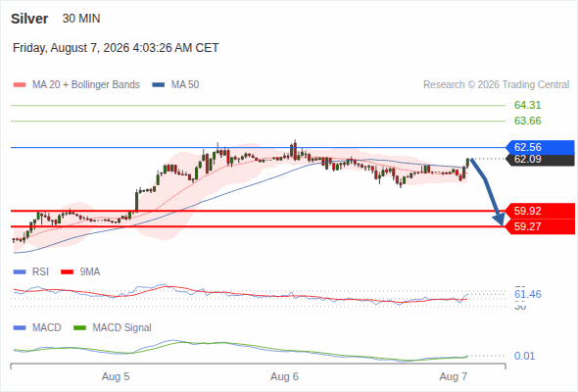This screenshot has width=578, height=392.
Task: Click the MA 20 + Bollinger Bands legend swatch
Action: pos(20,85)
